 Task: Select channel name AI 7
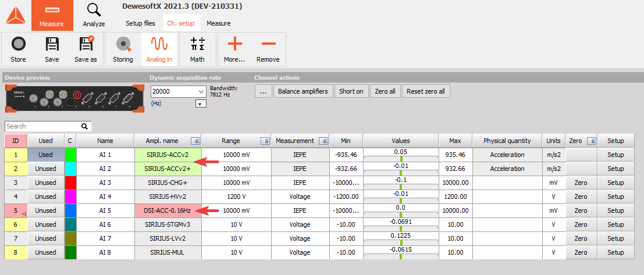point(105,238)
